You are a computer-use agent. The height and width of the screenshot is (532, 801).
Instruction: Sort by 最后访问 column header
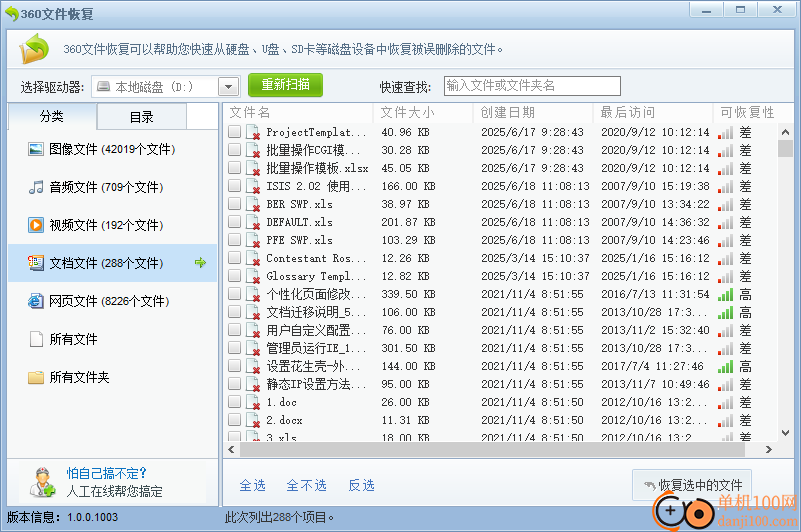pyautogui.click(x=653, y=112)
